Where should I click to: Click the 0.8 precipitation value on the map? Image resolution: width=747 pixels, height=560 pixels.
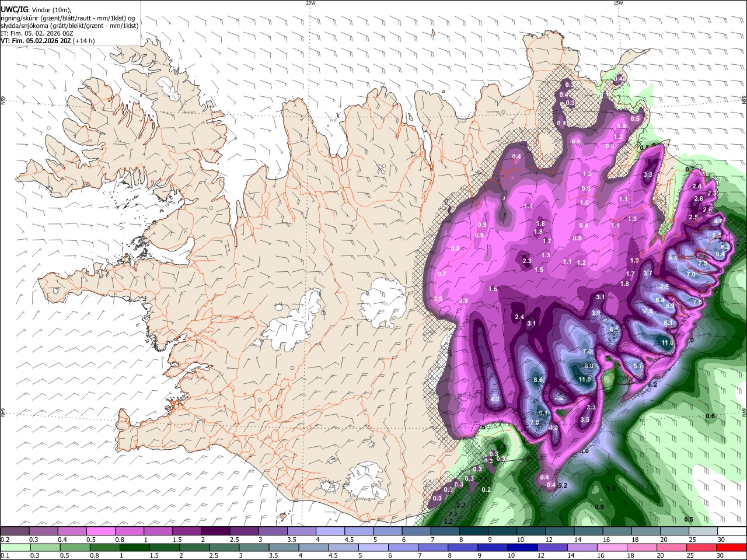click(455, 249)
